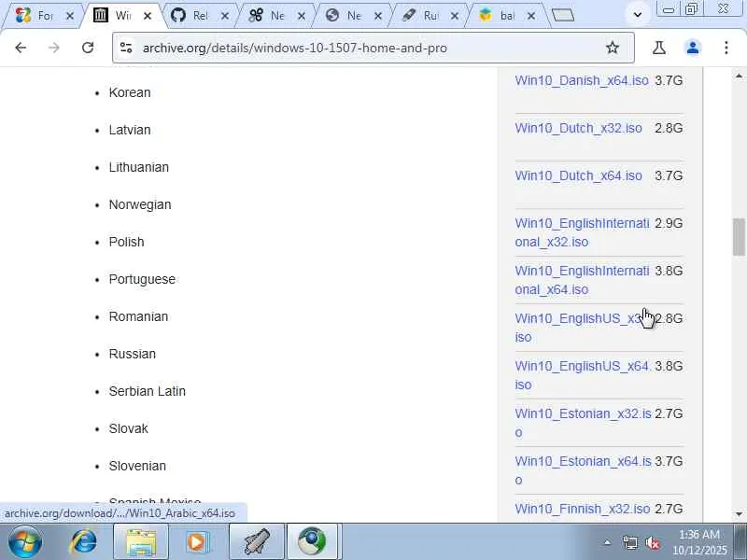Click the Lithuanian list item
The image size is (747, 560).
pyautogui.click(x=138, y=167)
